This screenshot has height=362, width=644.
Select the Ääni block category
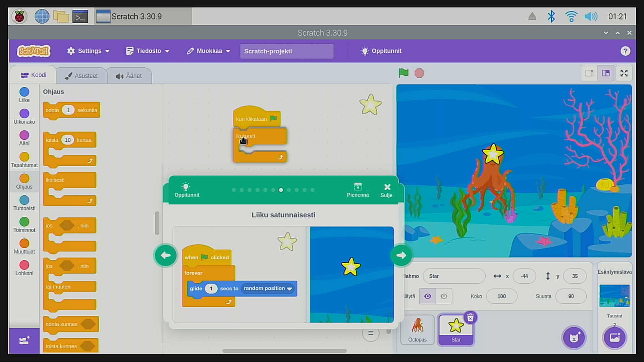[24, 138]
